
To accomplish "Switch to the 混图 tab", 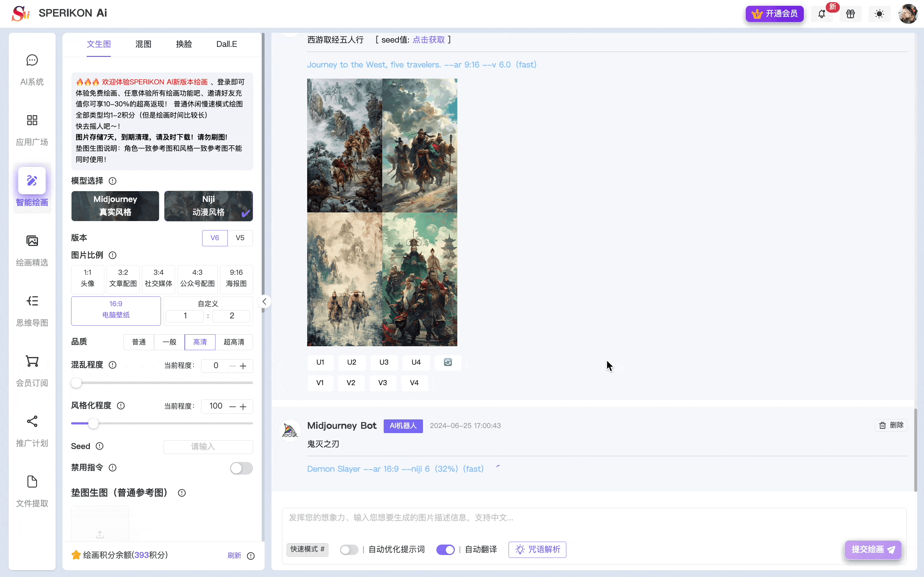I will tap(143, 44).
